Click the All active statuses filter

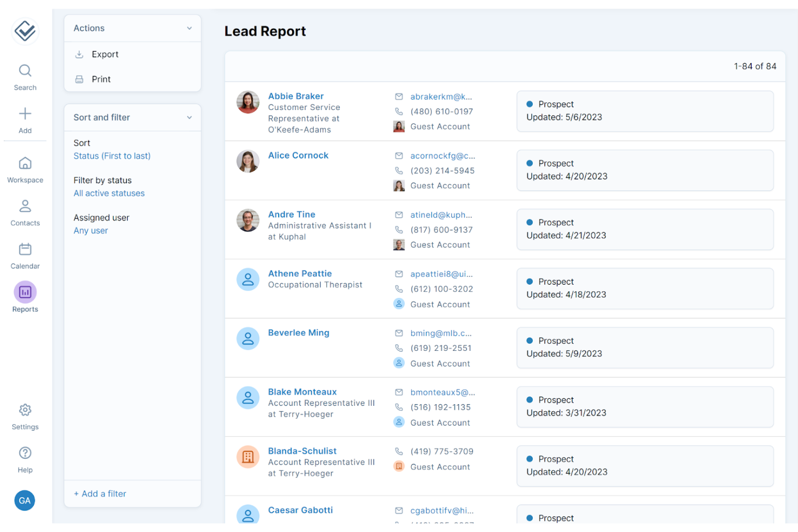click(x=109, y=193)
